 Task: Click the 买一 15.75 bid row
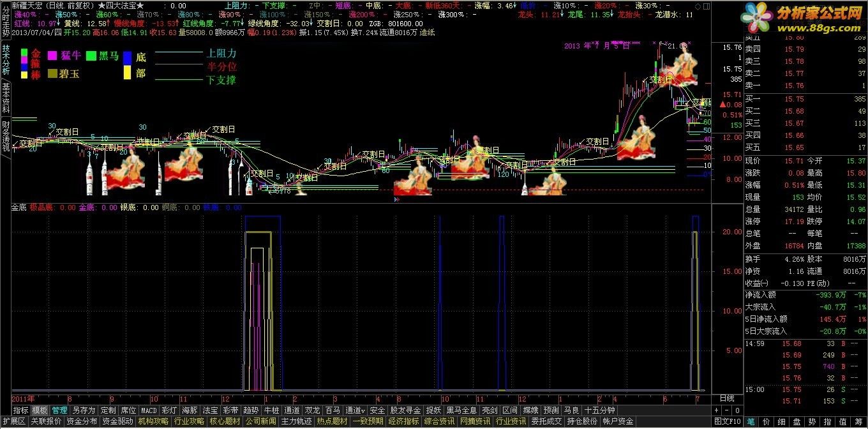(805, 99)
